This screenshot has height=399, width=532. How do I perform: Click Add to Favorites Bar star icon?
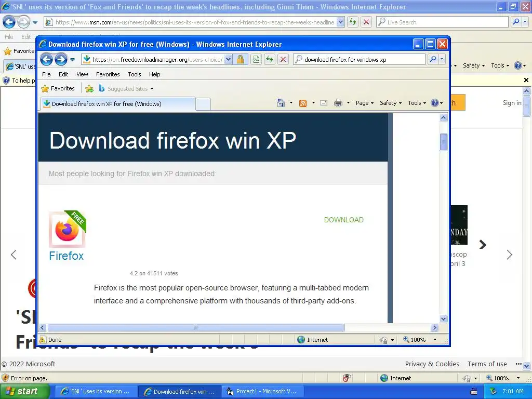[89, 88]
